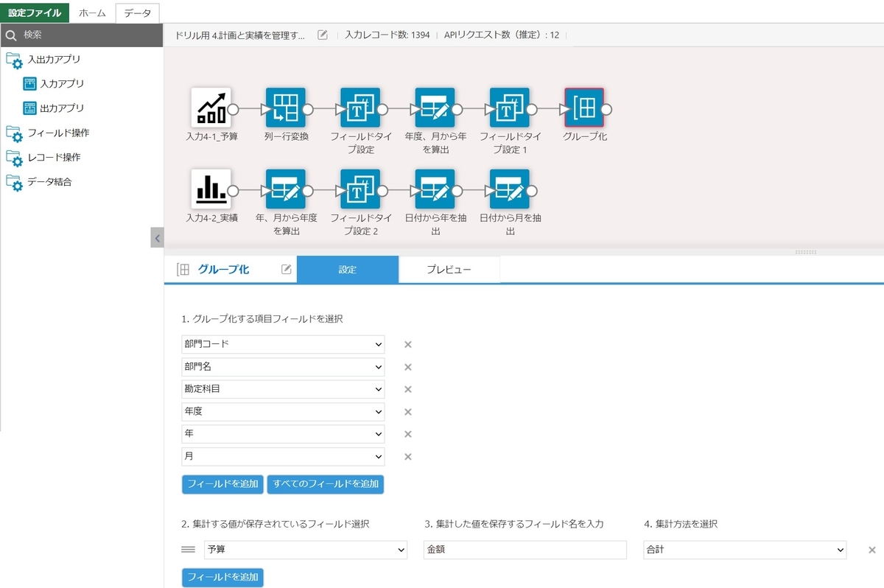Click すべてのフィールドを追加 button
The width and height of the screenshot is (884, 588).
[x=325, y=484]
